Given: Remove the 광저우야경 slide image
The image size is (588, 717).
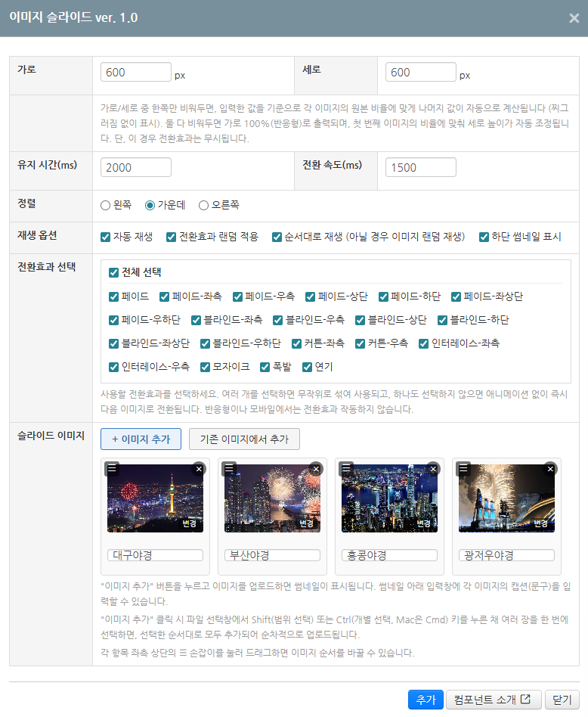Looking at the screenshot, I should coord(550,469).
